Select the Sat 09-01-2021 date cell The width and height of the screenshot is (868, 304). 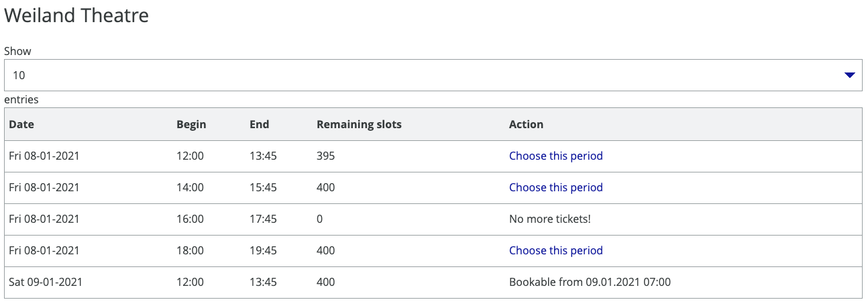46,282
